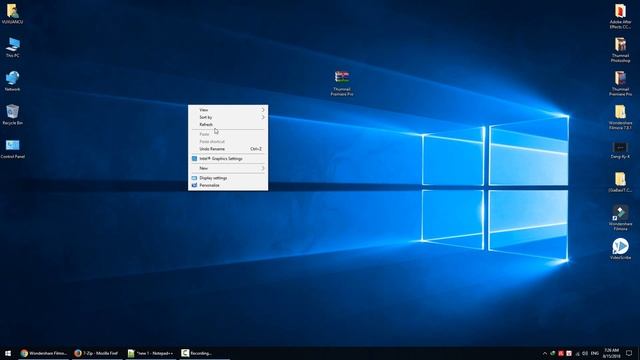Select the Network desktop icon
Image resolution: width=640 pixels, height=360 pixels.
13,81
